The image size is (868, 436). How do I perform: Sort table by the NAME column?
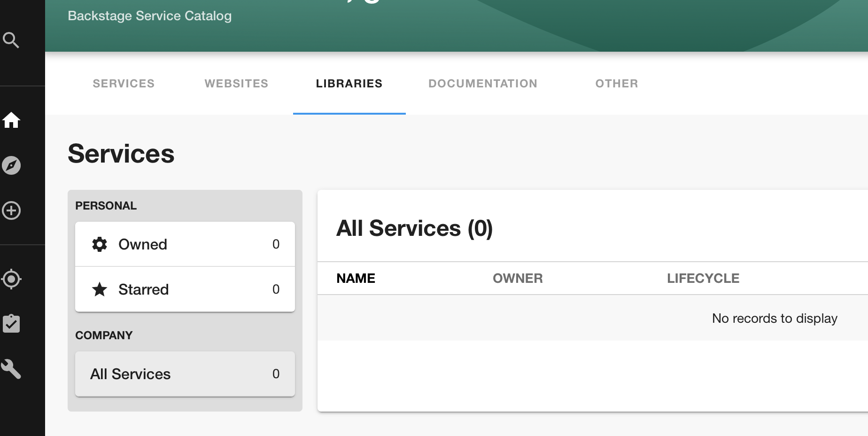coord(356,278)
